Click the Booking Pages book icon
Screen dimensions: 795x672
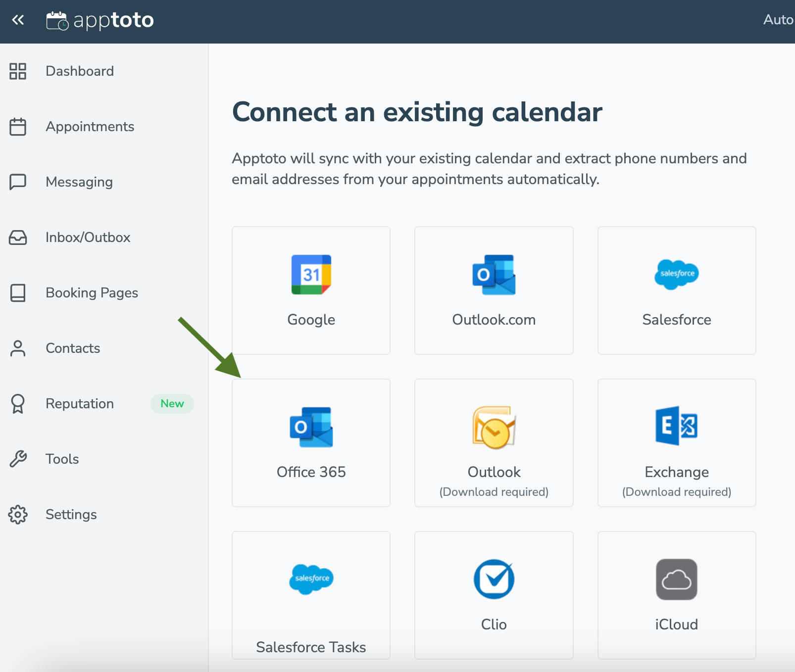click(18, 293)
